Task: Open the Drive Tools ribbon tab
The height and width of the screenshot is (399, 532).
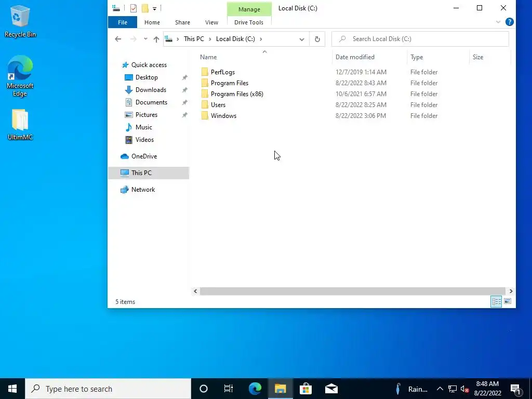Action: click(x=249, y=22)
